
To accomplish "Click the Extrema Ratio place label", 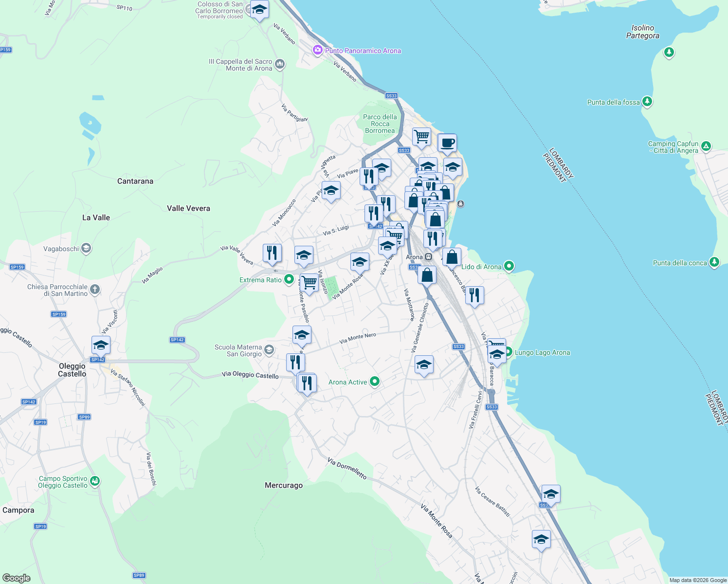I will click(x=261, y=280).
